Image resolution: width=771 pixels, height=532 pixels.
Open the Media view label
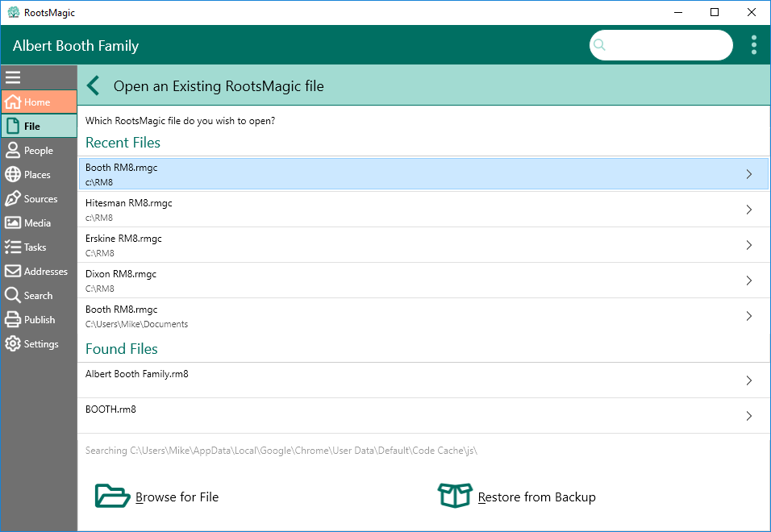[37, 223]
